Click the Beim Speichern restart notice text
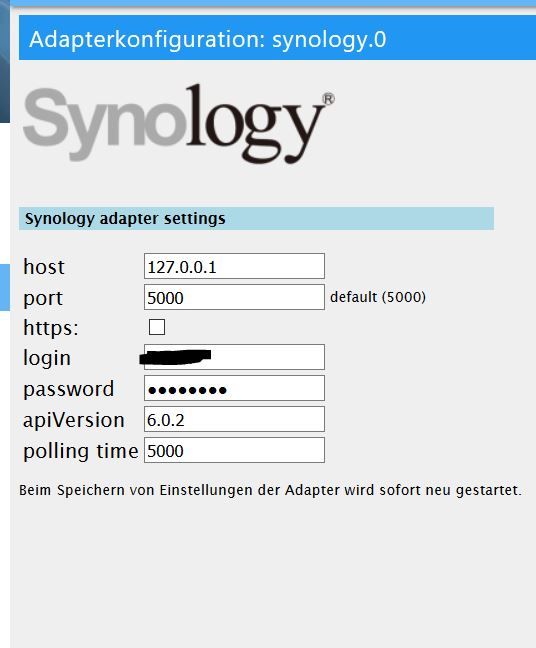 pyautogui.click(x=270, y=490)
